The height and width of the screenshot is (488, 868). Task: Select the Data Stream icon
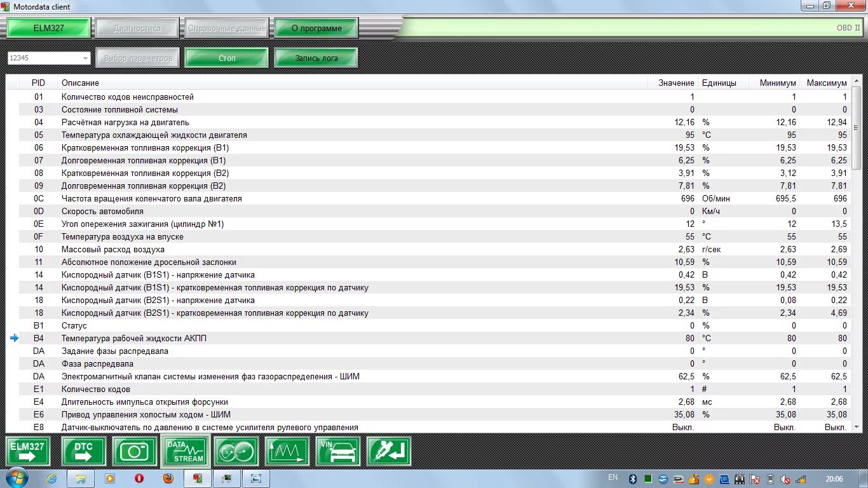pos(186,452)
